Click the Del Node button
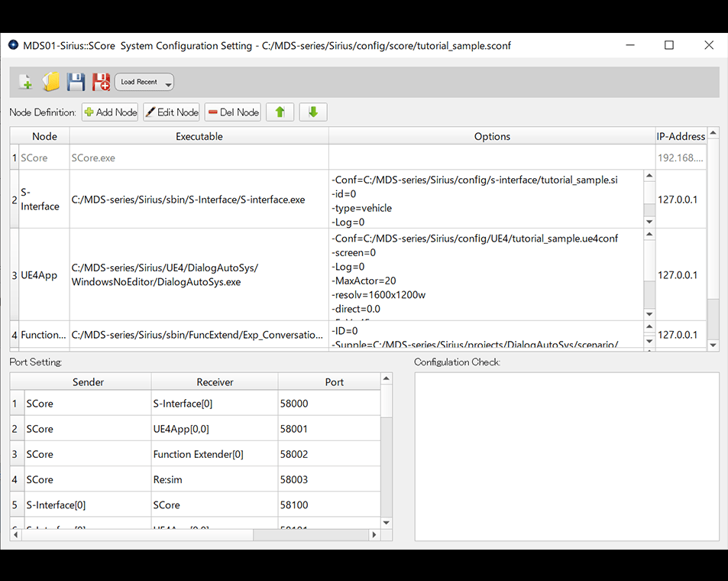 (x=233, y=112)
